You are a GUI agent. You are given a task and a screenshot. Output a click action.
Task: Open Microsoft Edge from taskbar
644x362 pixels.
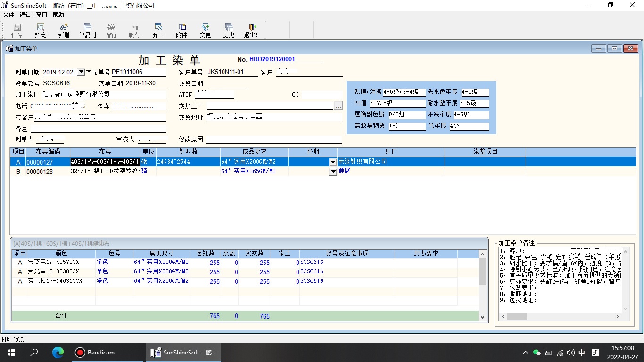click(x=58, y=353)
